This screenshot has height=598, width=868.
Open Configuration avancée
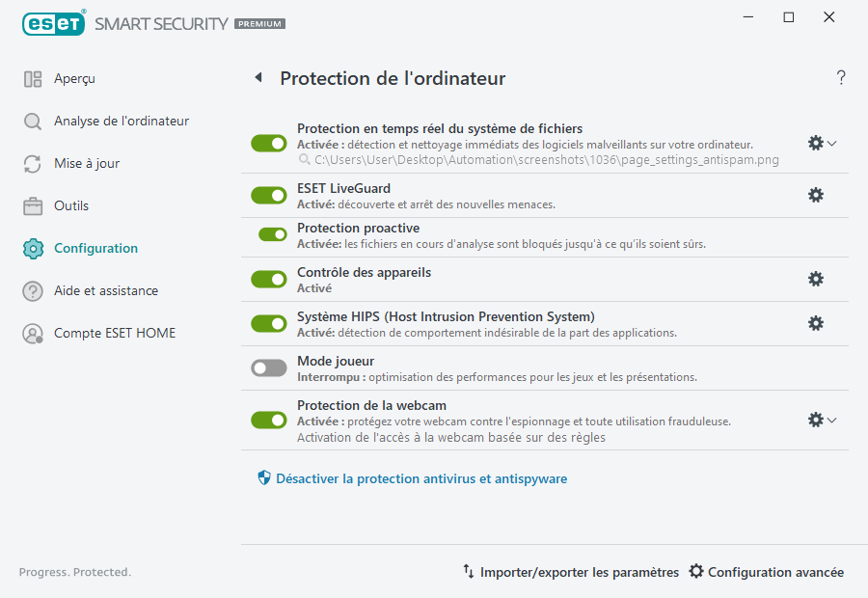[x=766, y=571]
